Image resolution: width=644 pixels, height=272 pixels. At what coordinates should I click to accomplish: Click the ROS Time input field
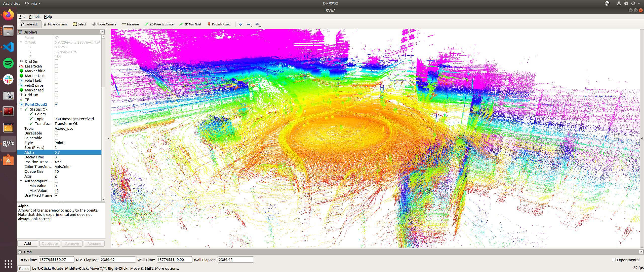click(x=56, y=260)
